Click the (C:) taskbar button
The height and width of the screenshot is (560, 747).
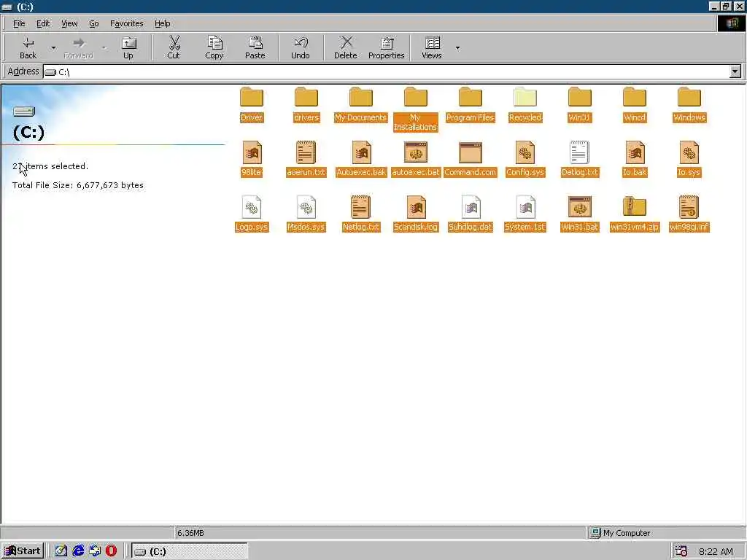coord(189,551)
